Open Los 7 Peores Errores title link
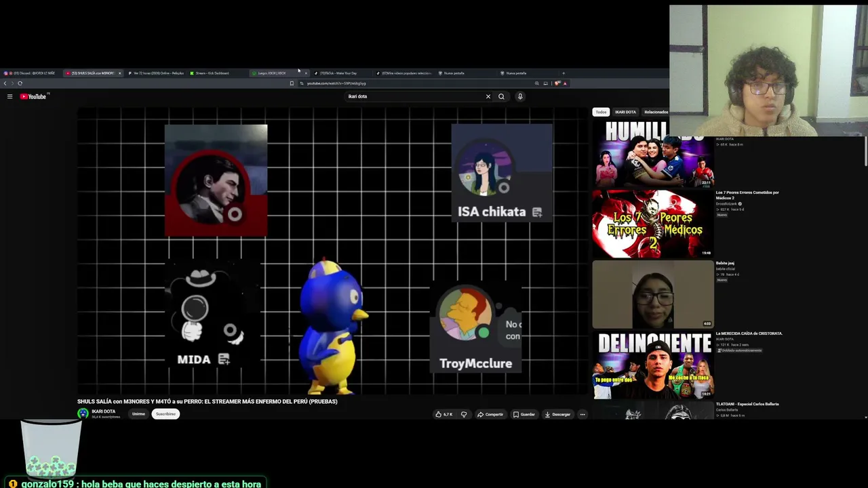 tap(747, 195)
